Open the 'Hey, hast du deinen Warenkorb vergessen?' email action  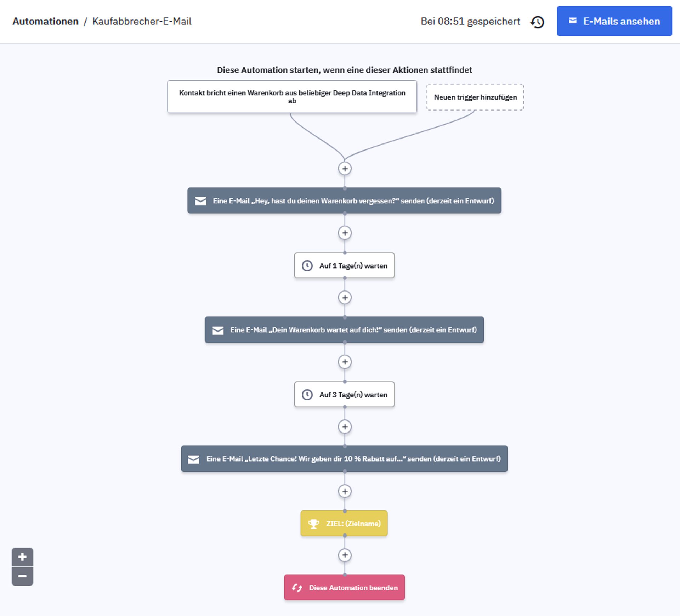tap(344, 201)
